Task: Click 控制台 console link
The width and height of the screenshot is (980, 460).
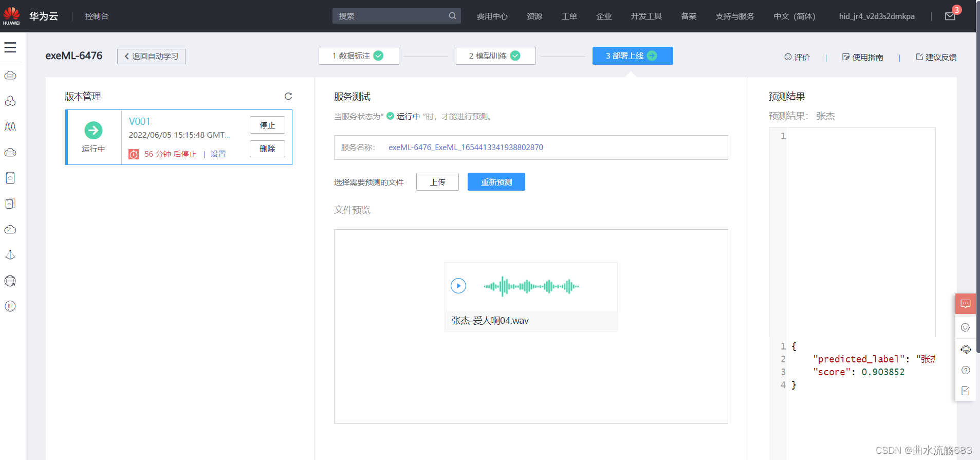Action: tap(97, 16)
